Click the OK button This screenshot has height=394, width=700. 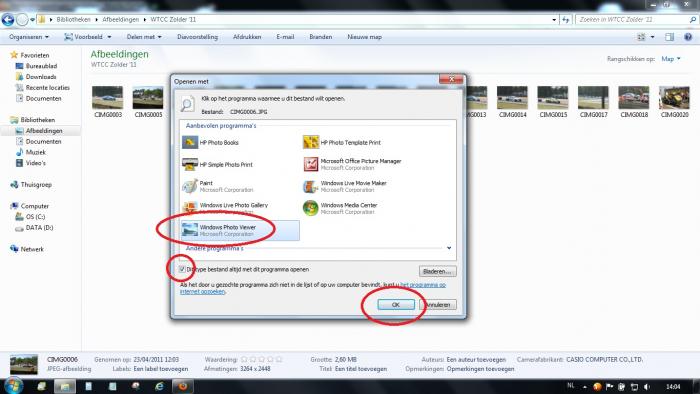[396, 304]
